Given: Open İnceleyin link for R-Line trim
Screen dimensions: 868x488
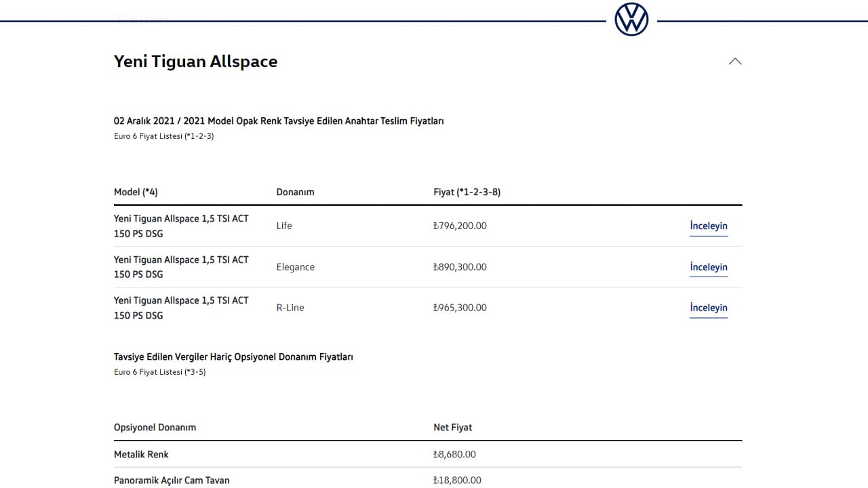Looking at the screenshot, I should [709, 308].
